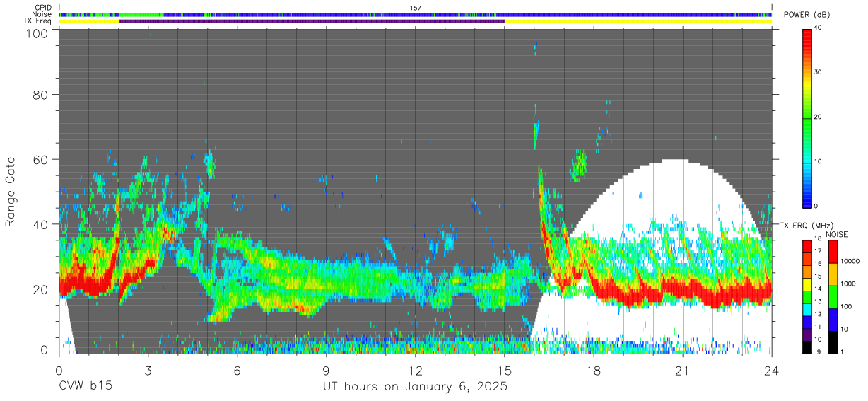Viewport: 868px width, 401px height.
Task: Click the Noise row label at top left
Action: pyautogui.click(x=43, y=14)
